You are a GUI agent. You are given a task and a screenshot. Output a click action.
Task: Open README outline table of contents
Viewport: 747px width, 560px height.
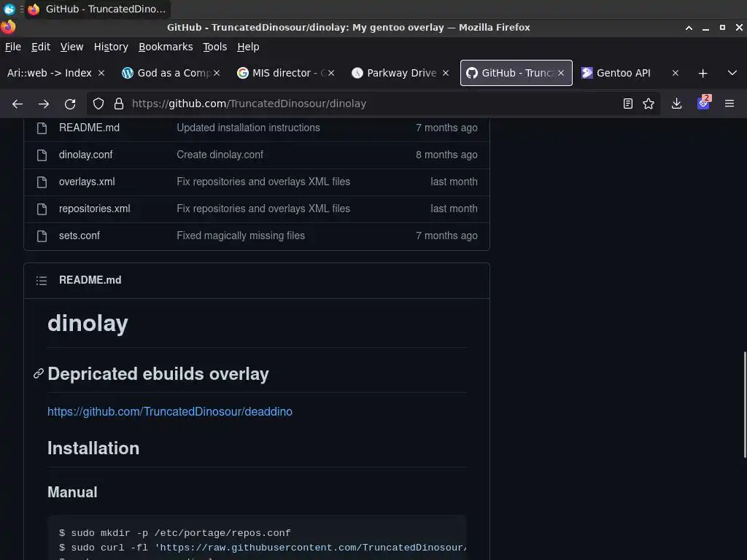42,281
